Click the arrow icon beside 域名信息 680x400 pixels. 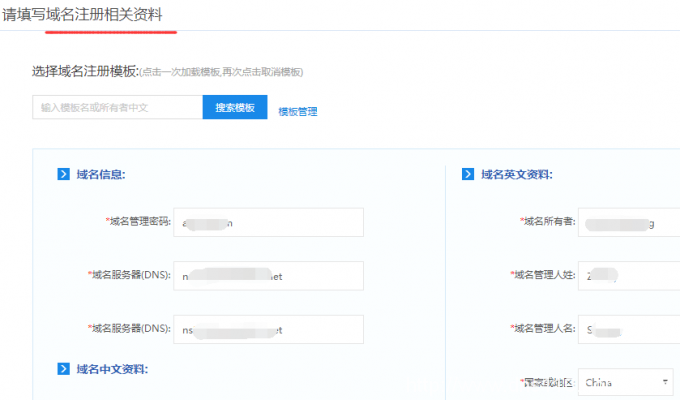pyautogui.click(x=63, y=174)
